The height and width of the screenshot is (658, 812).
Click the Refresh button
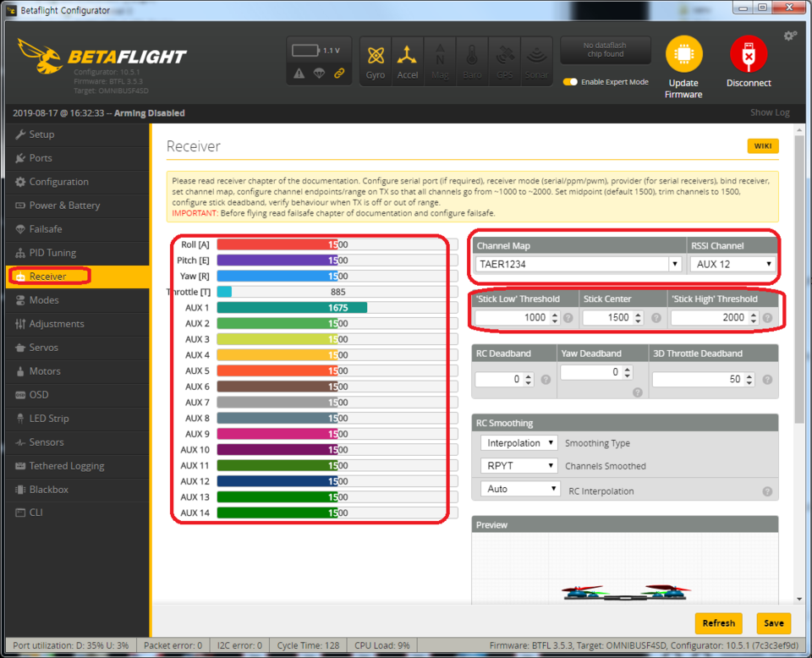pos(718,623)
